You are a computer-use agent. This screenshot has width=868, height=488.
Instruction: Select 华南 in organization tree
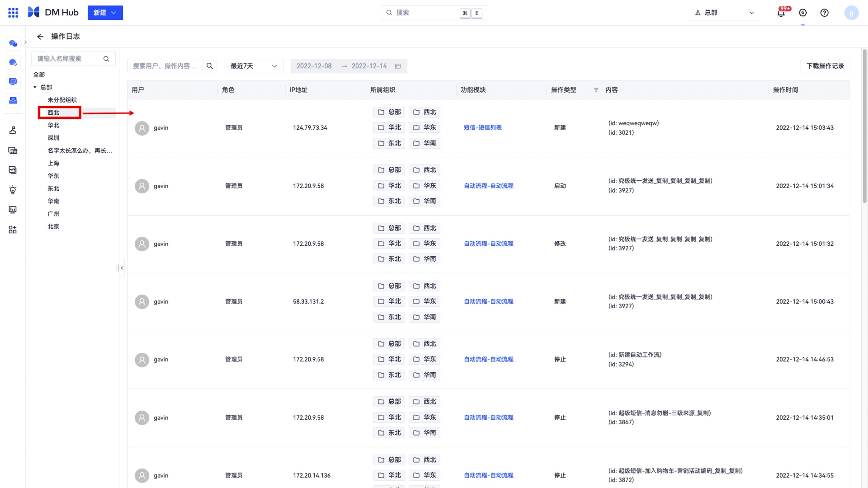click(x=53, y=201)
